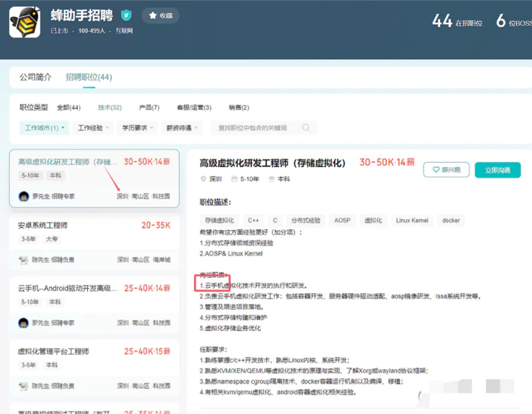Click the 本科 education cap icon
The width and height of the screenshot is (532, 414).
271,179
